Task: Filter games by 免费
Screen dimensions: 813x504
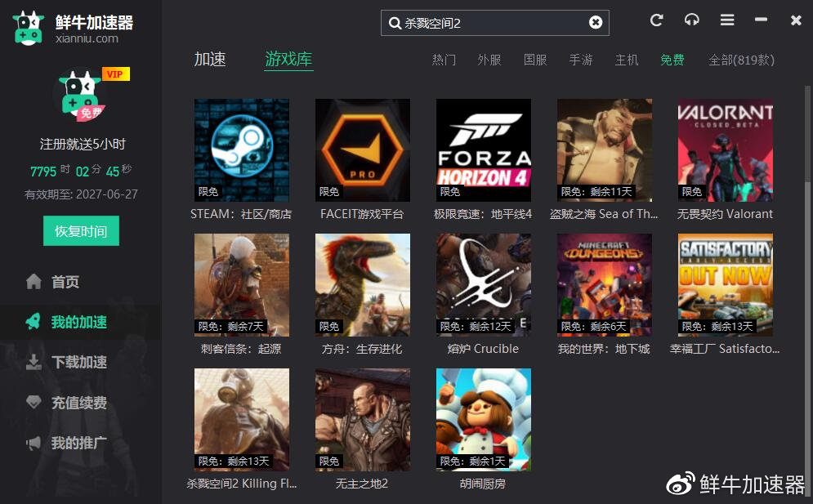Action: coord(672,60)
